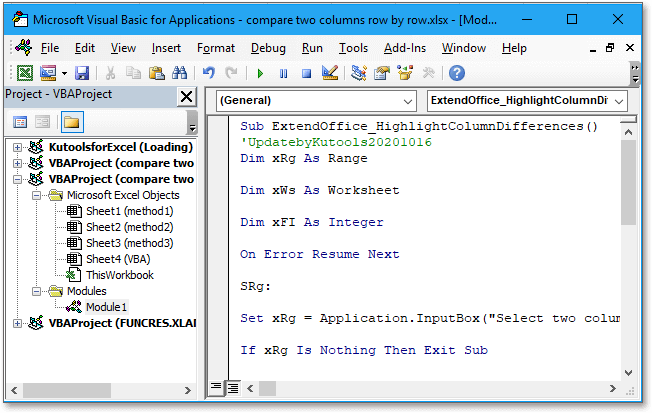This screenshot has width=652, height=413.
Task: Click the Find binoculars icon
Action: pos(180,73)
